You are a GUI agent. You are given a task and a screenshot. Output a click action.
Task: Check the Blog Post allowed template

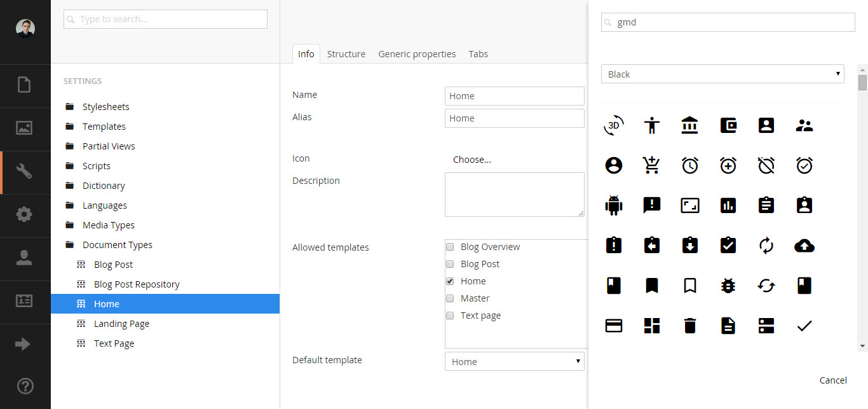450,264
